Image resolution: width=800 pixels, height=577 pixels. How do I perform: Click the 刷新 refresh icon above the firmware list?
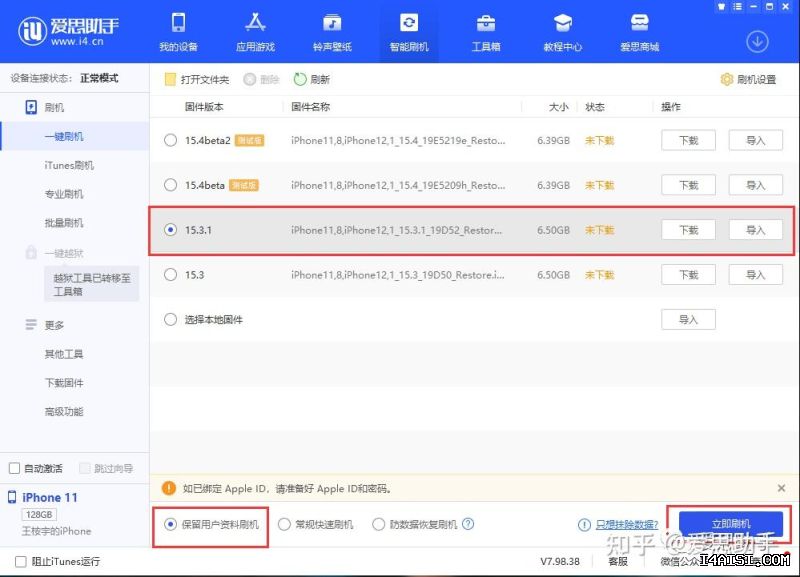coord(297,79)
